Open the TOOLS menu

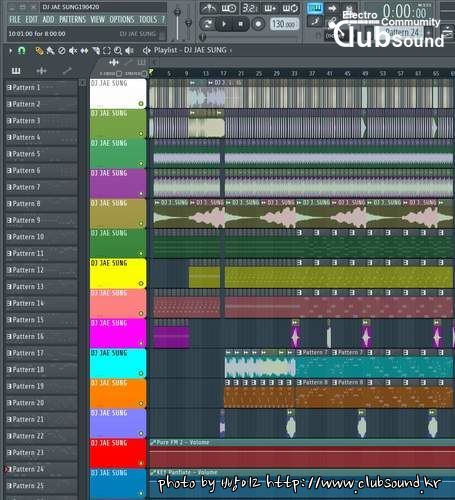point(148,20)
